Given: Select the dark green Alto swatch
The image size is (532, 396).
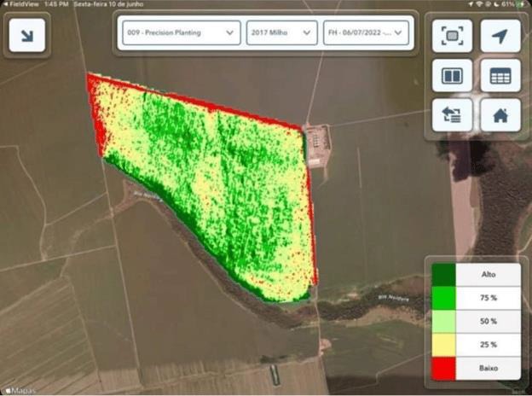Looking at the screenshot, I should [x=443, y=275].
